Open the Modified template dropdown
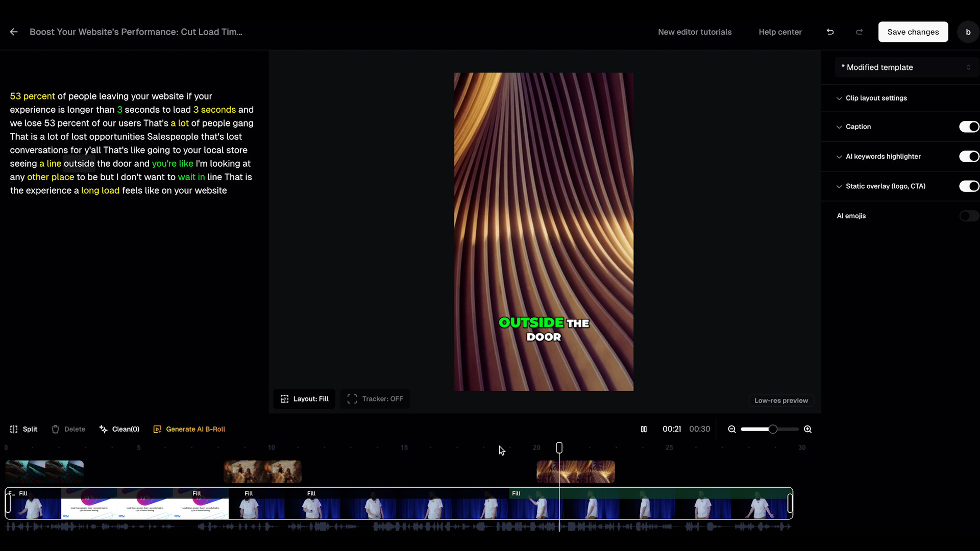This screenshot has height=551, width=980. point(906,67)
